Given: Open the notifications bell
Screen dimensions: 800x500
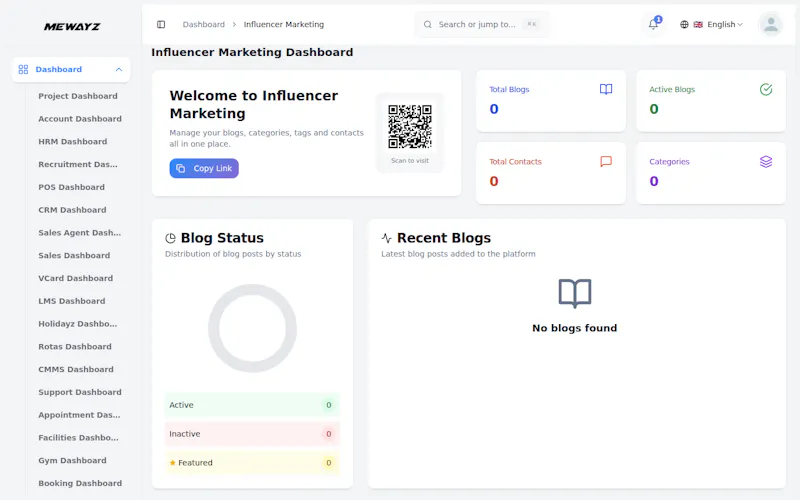Looking at the screenshot, I should (x=653, y=24).
